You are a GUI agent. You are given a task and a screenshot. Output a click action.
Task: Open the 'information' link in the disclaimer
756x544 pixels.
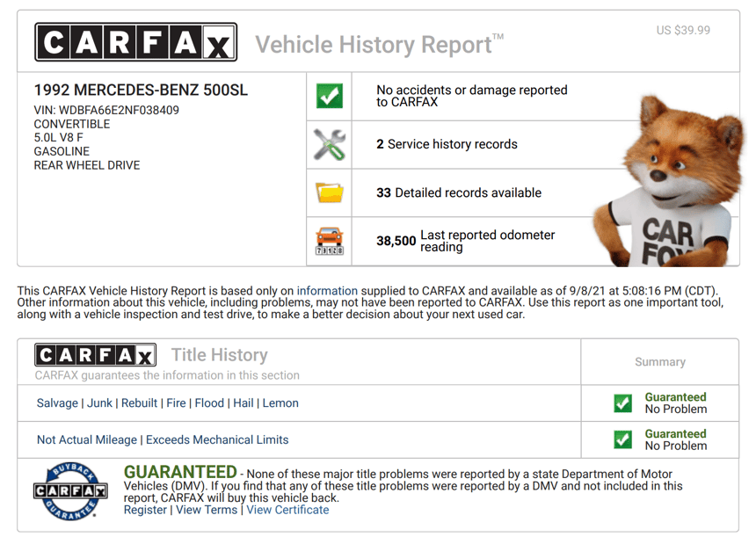pos(327,291)
